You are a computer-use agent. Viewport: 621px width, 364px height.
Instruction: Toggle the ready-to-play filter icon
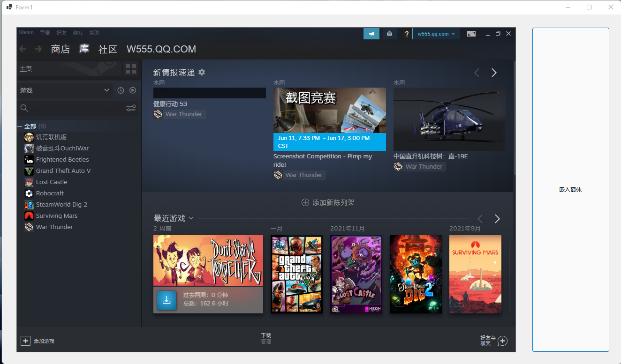pos(133,90)
